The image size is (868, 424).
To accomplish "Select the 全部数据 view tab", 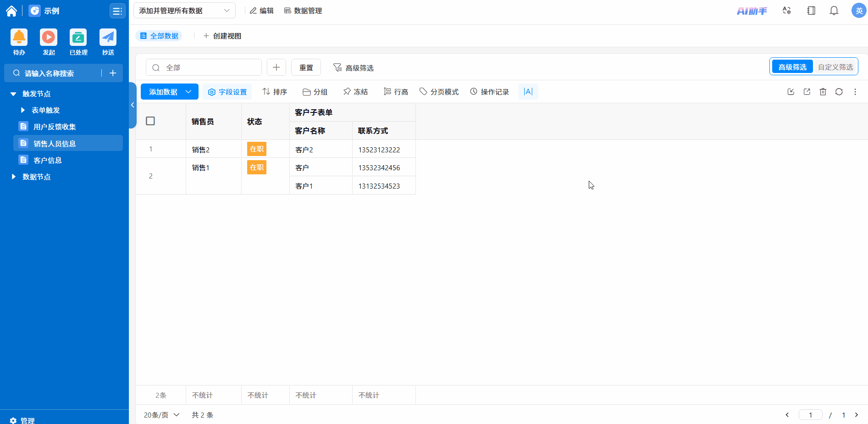I will click(159, 36).
